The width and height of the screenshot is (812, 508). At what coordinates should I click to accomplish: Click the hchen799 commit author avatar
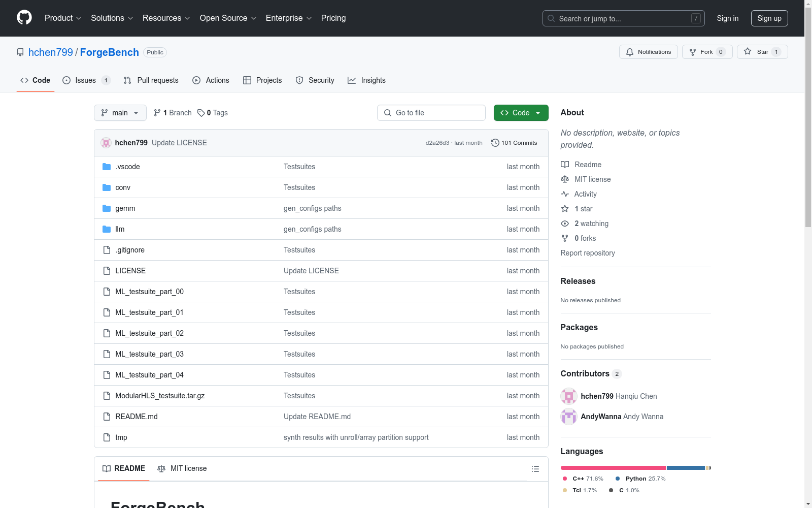coord(106,143)
